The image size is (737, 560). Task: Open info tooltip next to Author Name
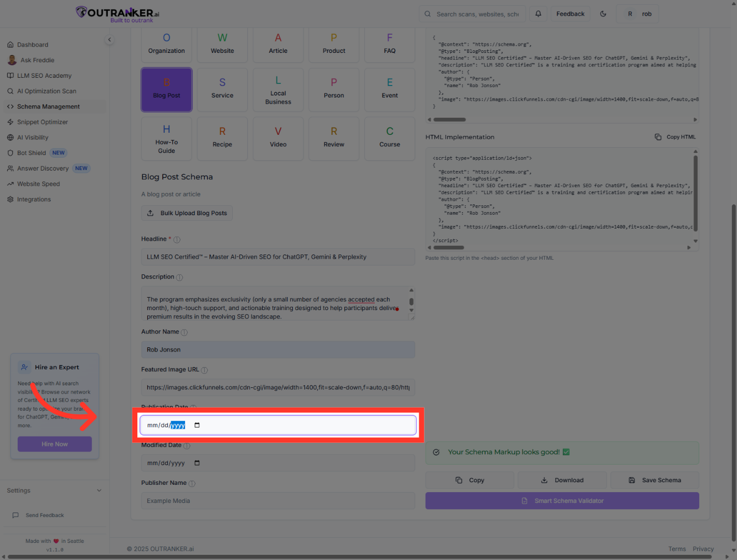tap(184, 332)
